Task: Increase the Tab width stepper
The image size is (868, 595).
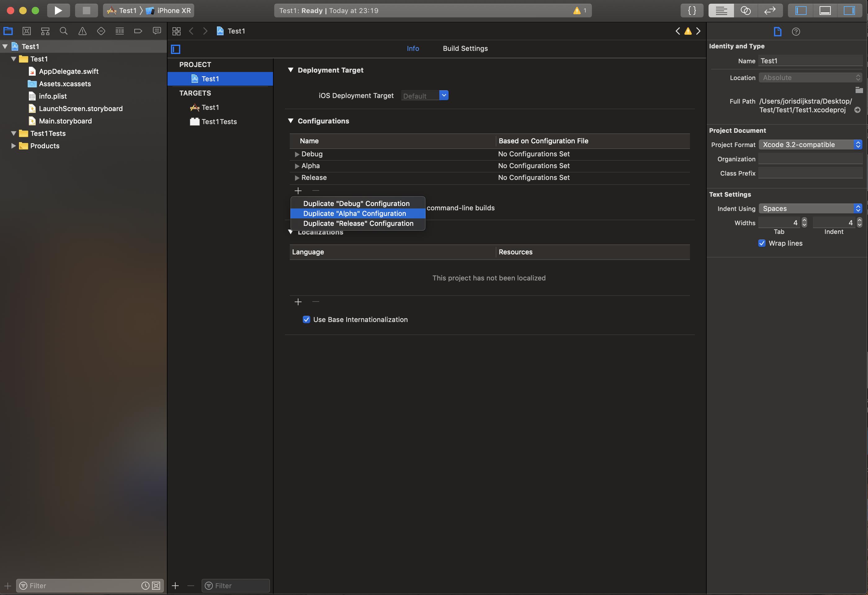Action: click(804, 220)
